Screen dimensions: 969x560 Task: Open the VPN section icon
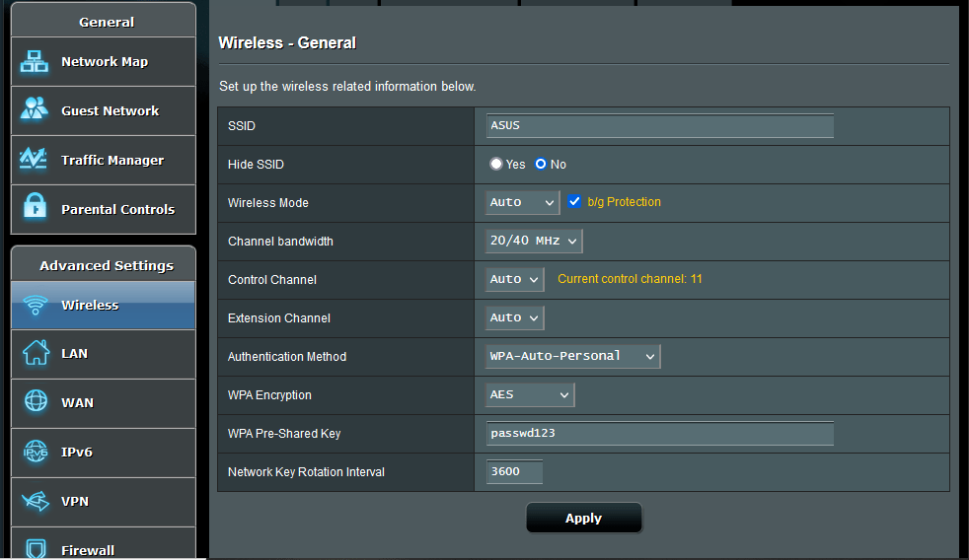coord(36,501)
